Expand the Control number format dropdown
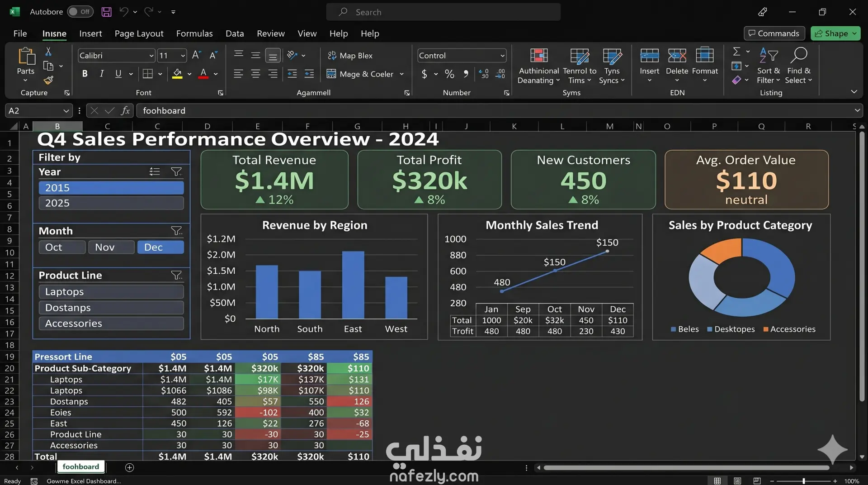 click(502, 56)
